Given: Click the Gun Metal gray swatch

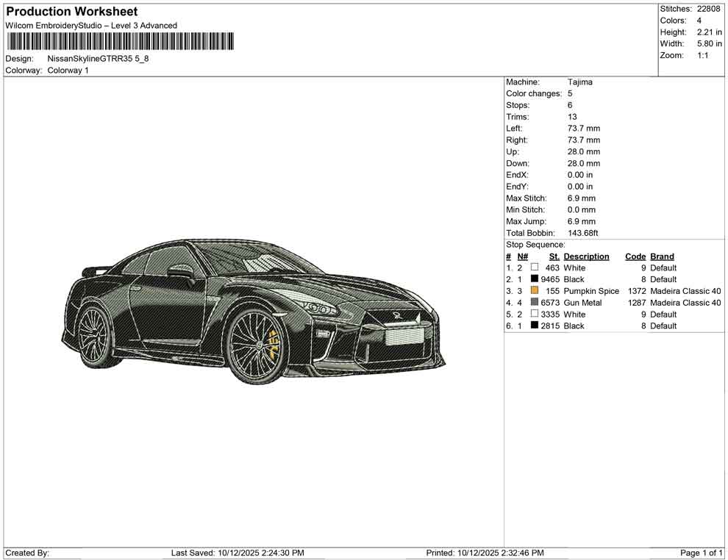Looking at the screenshot, I should (x=535, y=302).
